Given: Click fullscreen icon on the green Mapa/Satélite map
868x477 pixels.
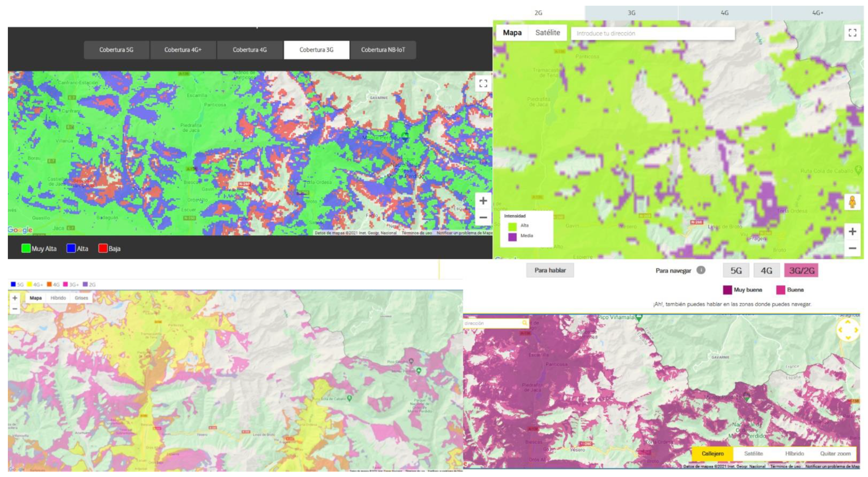Looking at the screenshot, I should click(x=852, y=33).
